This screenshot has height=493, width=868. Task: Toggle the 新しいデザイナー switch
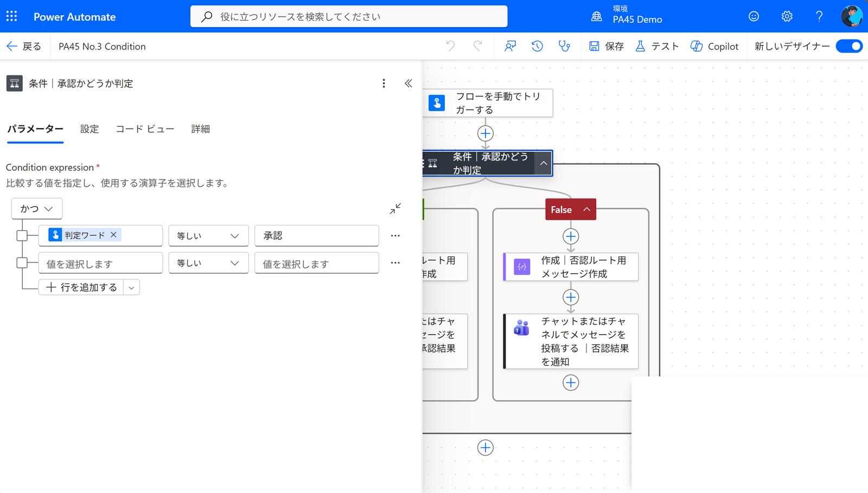(x=849, y=46)
